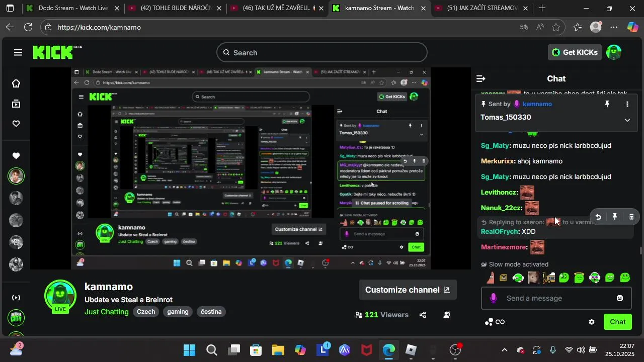The image size is (644, 362).
Task: Go to Kick home via logo
Action: tap(57, 52)
